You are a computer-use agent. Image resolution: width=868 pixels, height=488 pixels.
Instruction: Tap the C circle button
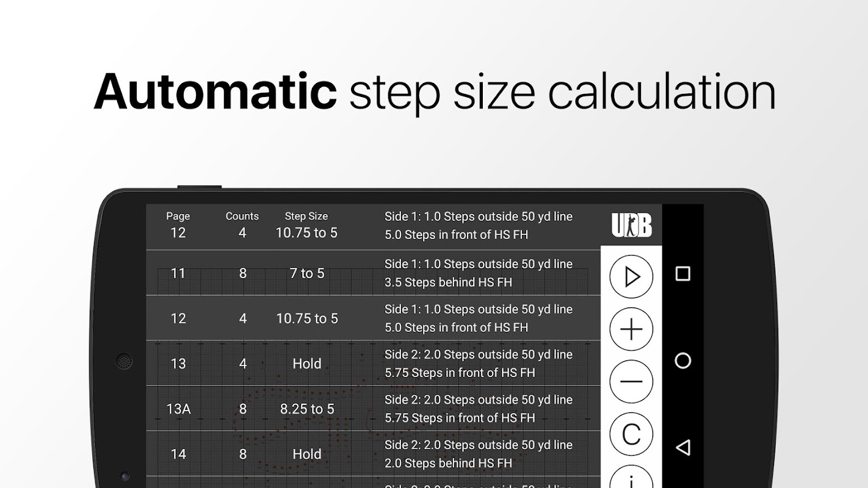[631, 434]
